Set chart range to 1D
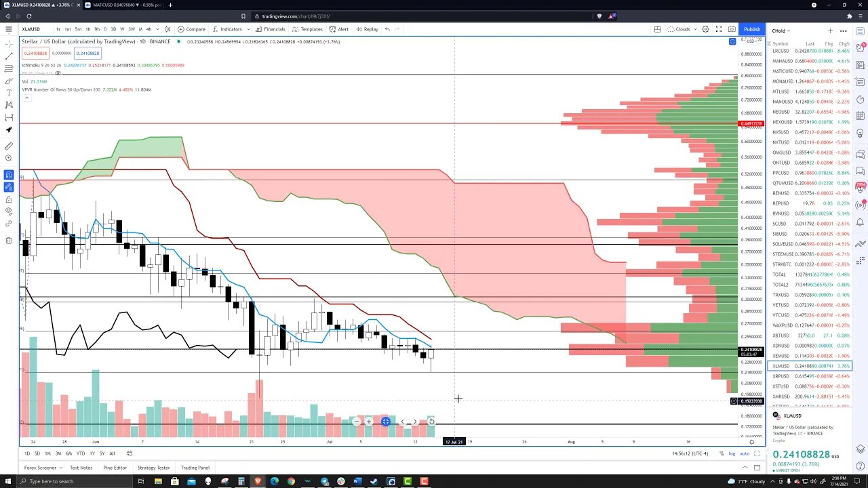The height and width of the screenshot is (488, 868). pyautogui.click(x=27, y=453)
